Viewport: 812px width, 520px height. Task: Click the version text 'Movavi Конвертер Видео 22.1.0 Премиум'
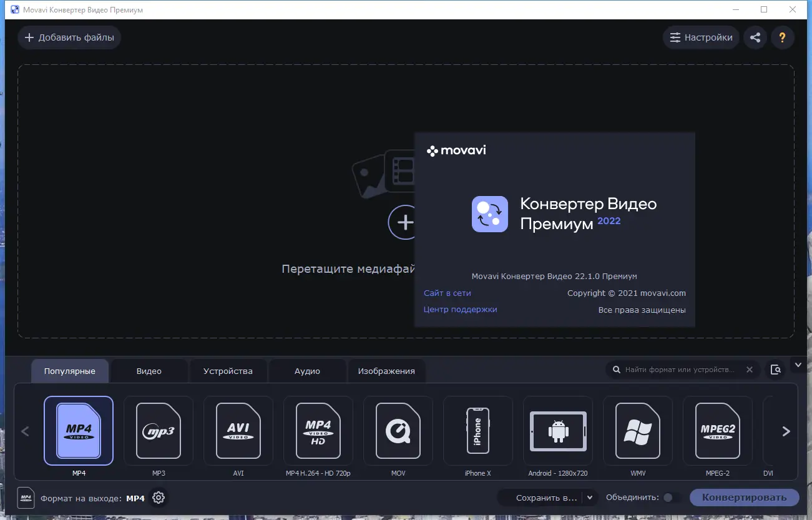[554, 276]
